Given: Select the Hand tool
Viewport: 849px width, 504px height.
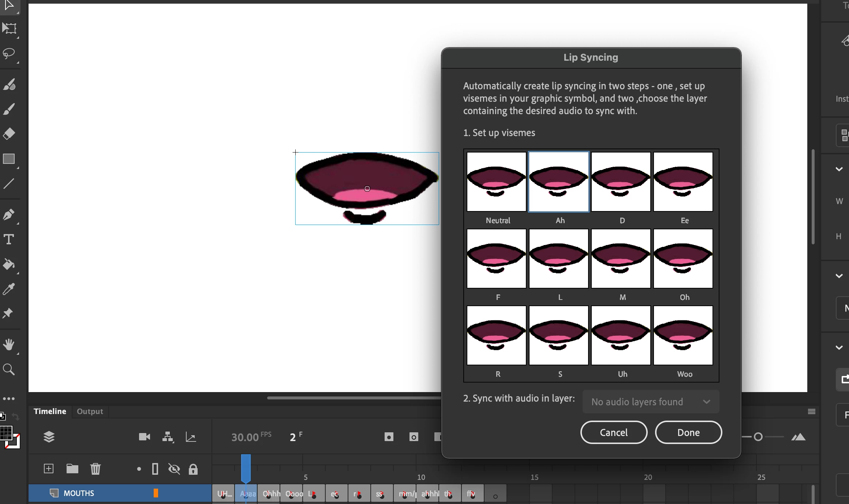Looking at the screenshot, I should (9, 344).
